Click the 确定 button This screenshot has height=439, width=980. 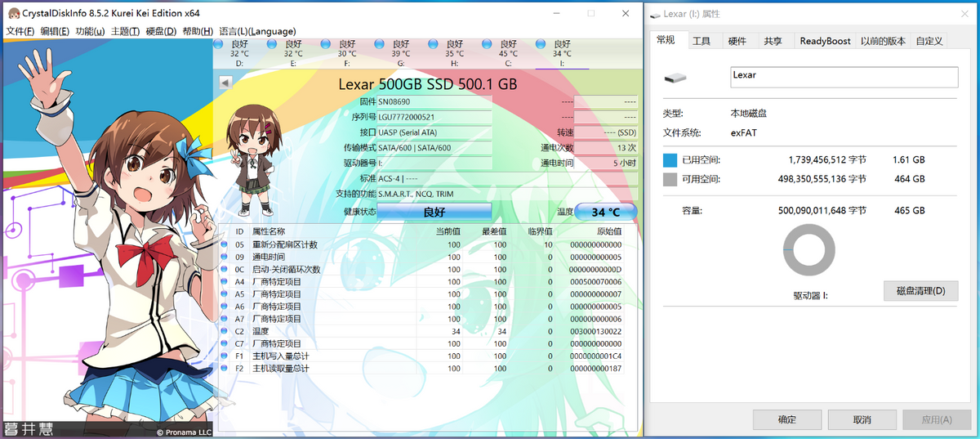pos(787,419)
